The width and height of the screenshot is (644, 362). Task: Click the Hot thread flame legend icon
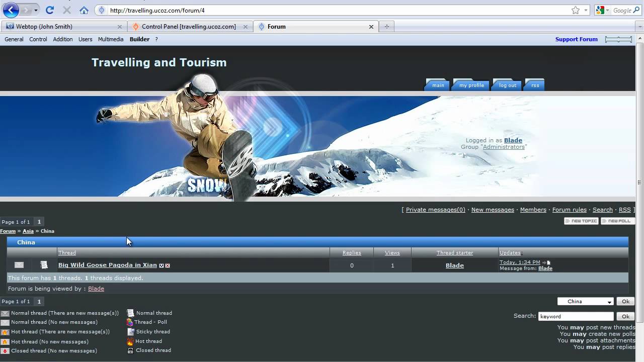click(130, 341)
